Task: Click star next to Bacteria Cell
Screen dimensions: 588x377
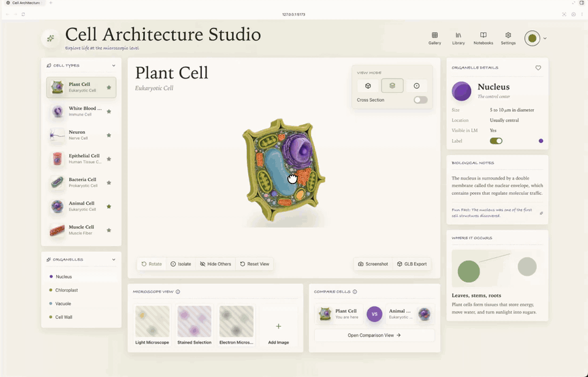Action: tap(108, 183)
